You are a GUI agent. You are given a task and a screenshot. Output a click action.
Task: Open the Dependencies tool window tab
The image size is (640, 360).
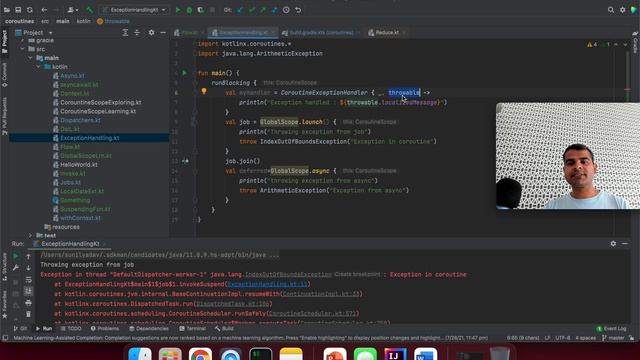point(149,329)
